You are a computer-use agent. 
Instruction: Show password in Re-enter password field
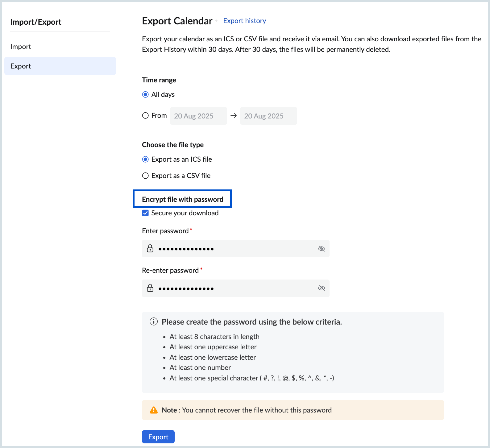pyautogui.click(x=321, y=288)
